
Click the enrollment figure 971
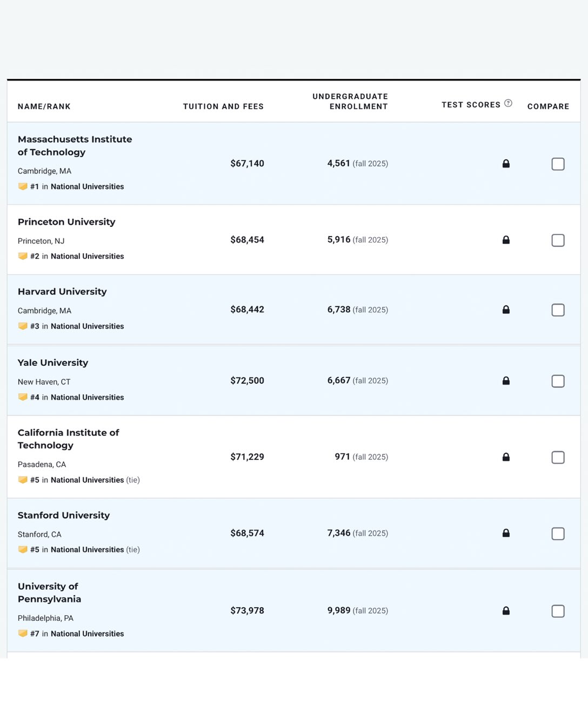point(343,457)
